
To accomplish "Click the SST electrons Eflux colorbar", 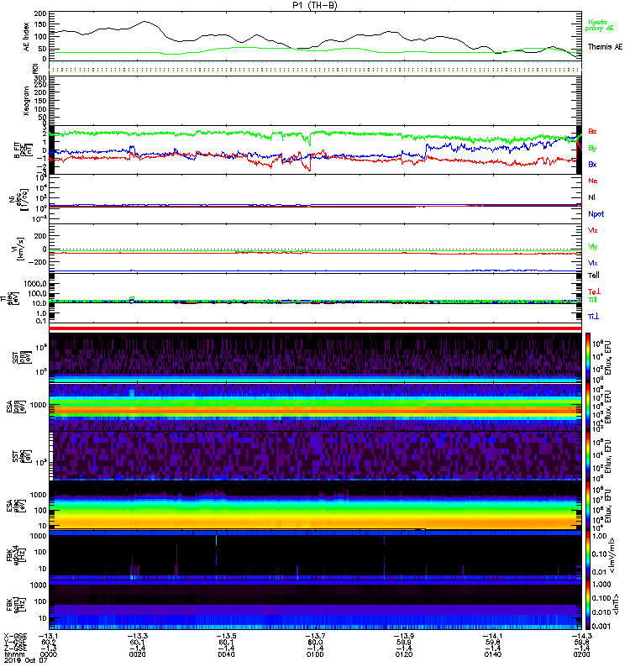I will pyautogui.click(x=587, y=456).
